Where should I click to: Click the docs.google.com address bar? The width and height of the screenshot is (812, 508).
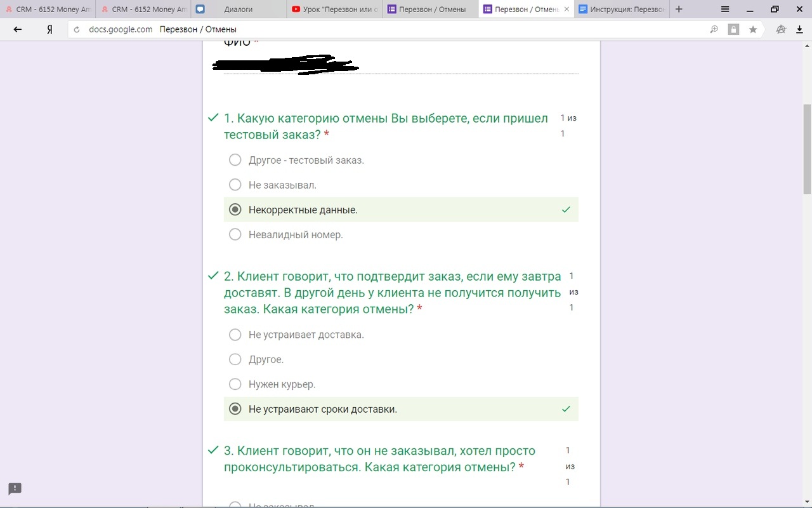381,29
